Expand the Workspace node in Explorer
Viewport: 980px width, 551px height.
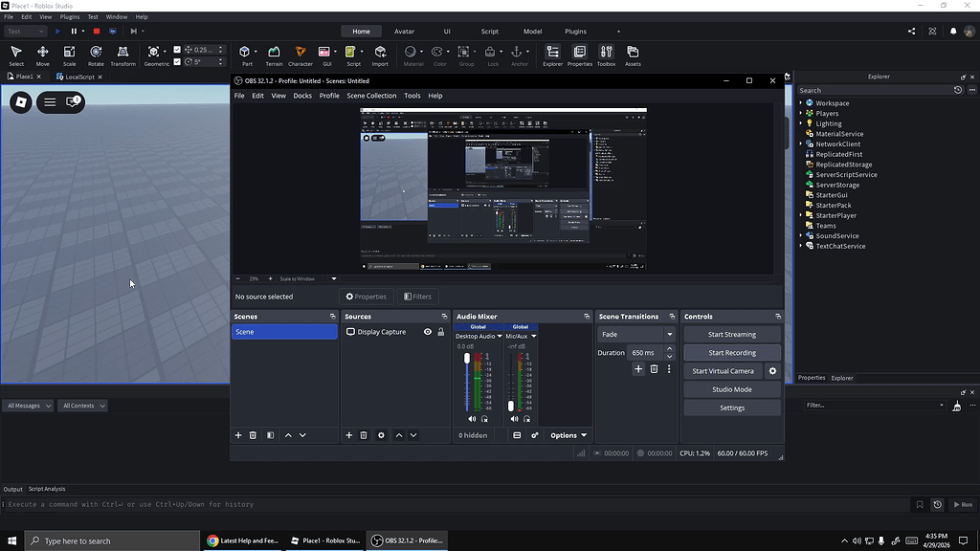click(x=801, y=103)
